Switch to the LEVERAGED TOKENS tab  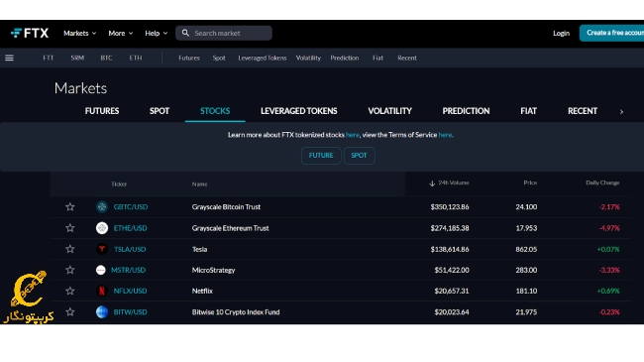pos(298,111)
